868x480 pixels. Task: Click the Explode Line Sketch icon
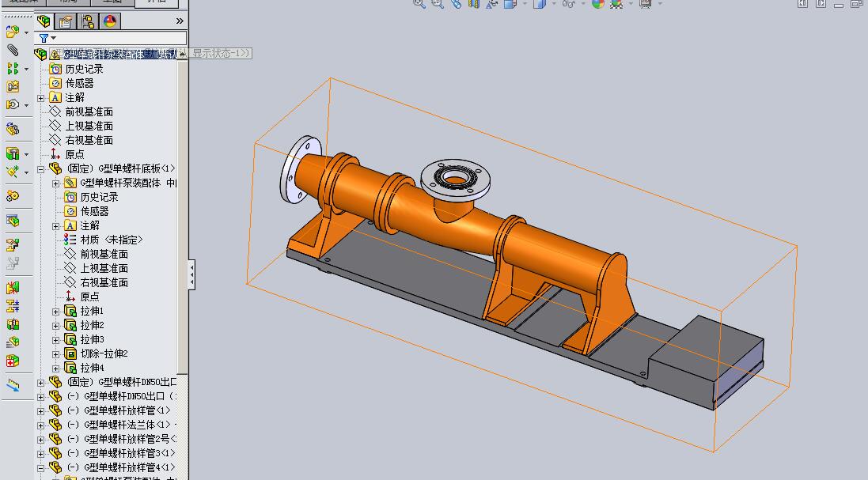[x=12, y=263]
